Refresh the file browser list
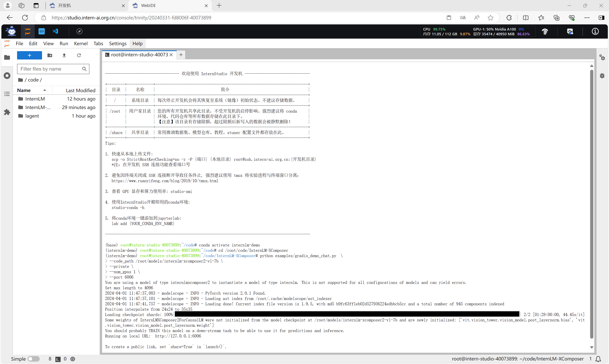 click(79, 55)
